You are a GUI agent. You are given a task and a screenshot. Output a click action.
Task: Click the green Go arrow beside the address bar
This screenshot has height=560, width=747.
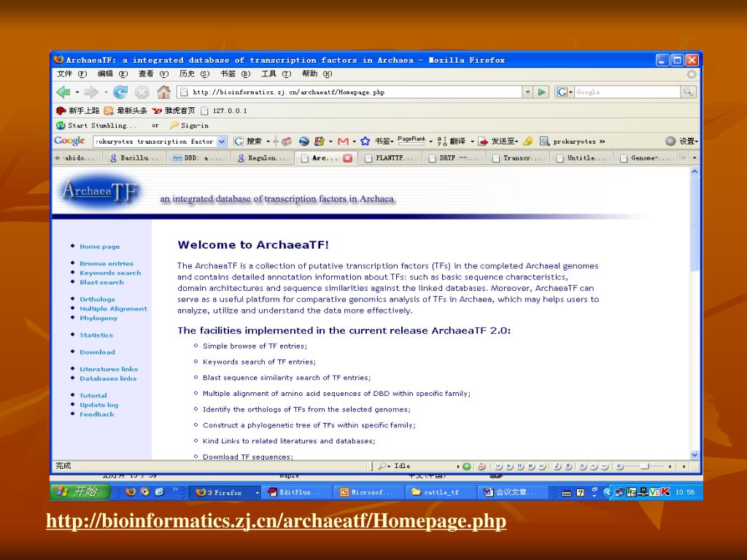[542, 92]
